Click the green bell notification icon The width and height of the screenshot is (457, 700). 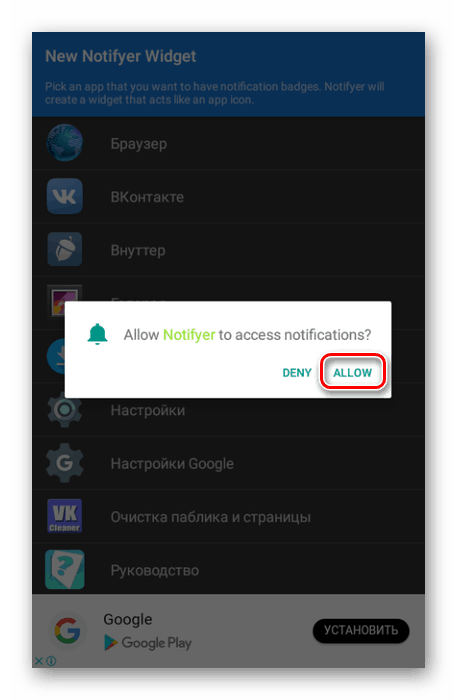(x=97, y=334)
